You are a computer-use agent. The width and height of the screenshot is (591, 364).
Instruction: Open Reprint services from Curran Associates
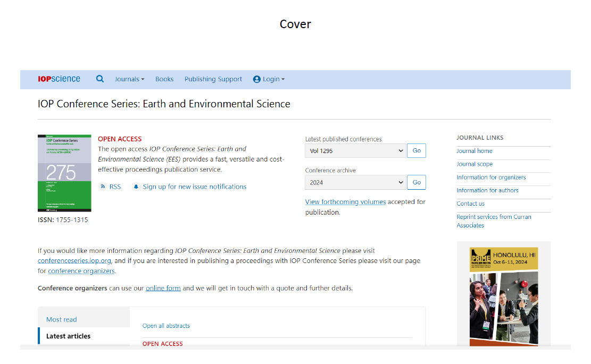[494, 221]
